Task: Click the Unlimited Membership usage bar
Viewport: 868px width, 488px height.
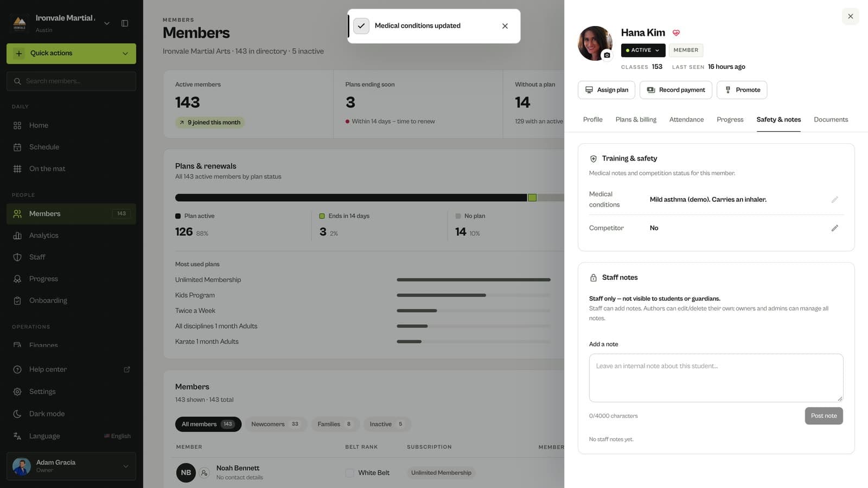Action: pyautogui.click(x=474, y=280)
